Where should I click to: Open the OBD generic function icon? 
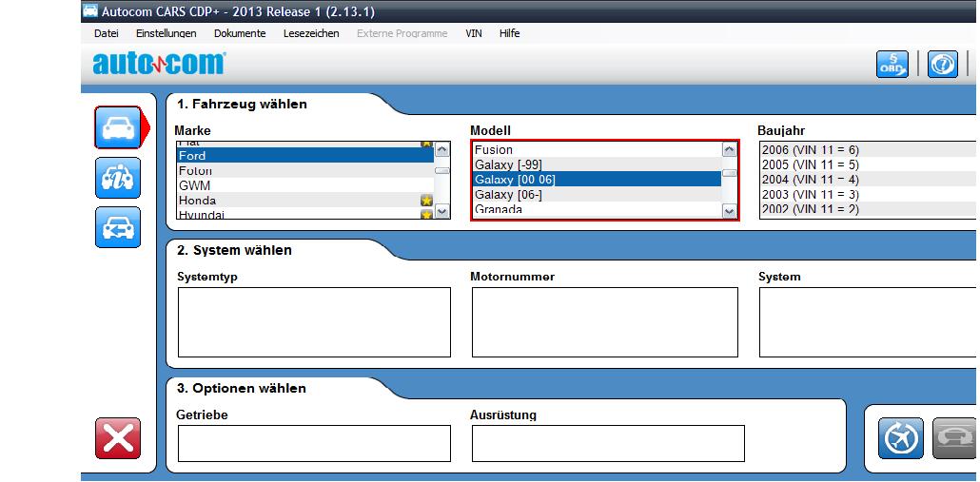[x=892, y=65]
